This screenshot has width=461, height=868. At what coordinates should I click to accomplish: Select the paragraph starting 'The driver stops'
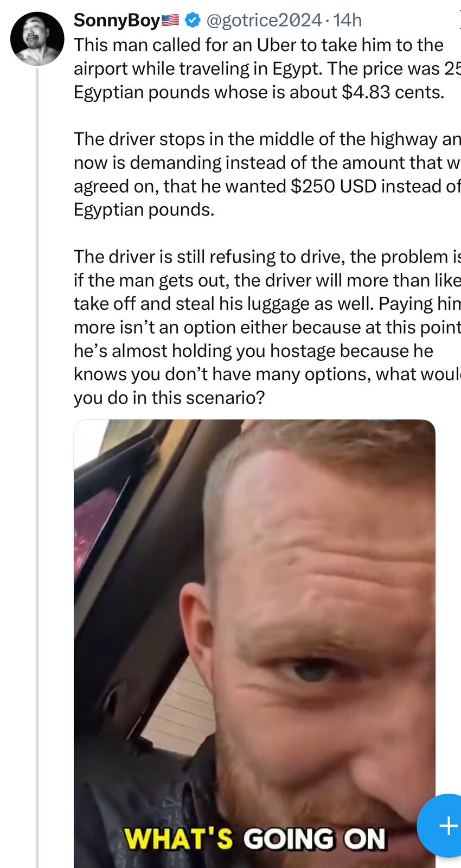point(267,174)
